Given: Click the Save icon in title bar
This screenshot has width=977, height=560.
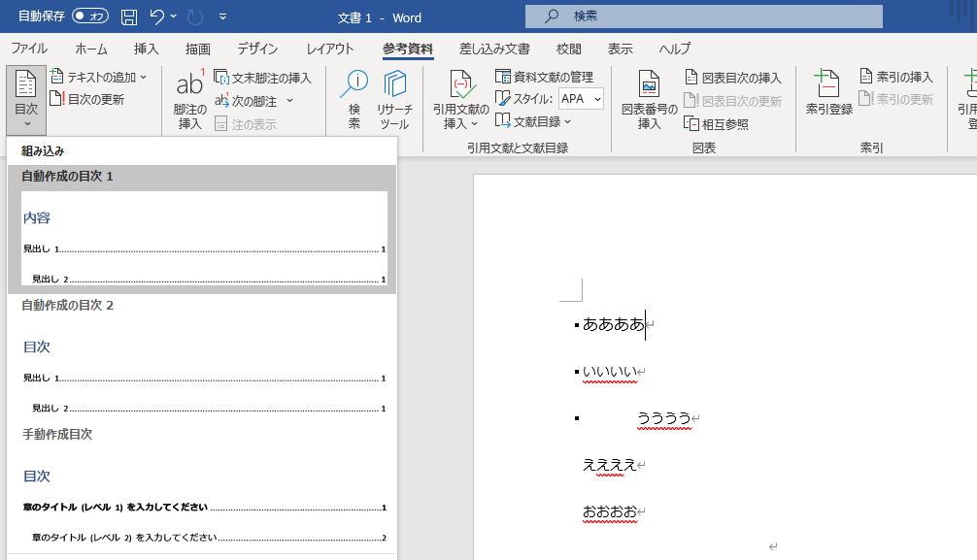Looking at the screenshot, I should click(129, 16).
